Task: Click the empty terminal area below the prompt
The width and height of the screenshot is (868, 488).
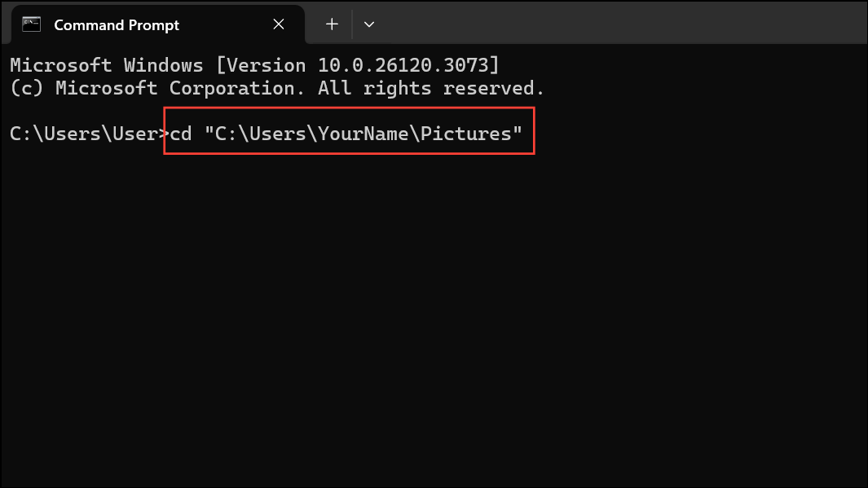Action: click(434, 321)
